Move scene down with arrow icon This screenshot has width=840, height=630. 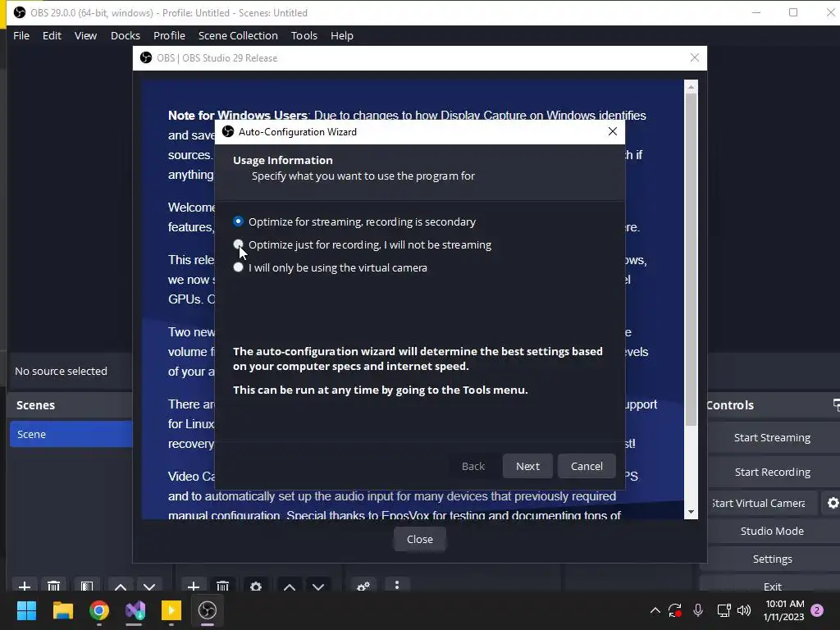(149, 587)
